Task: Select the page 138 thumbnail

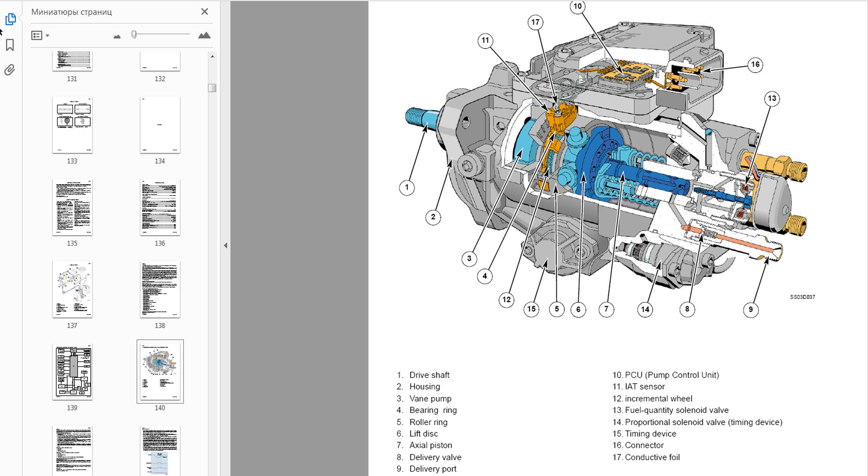Action: pos(160,289)
